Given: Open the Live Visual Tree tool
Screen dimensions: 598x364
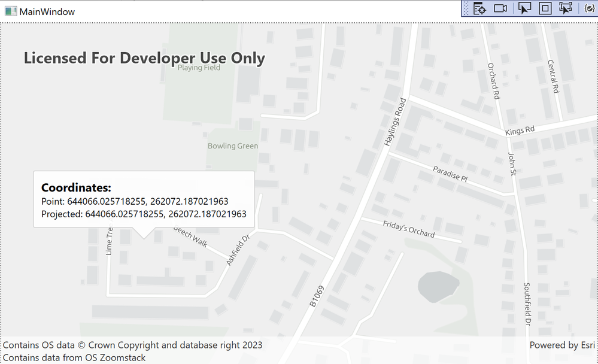Looking at the screenshot, I should [x=479, y=8].
